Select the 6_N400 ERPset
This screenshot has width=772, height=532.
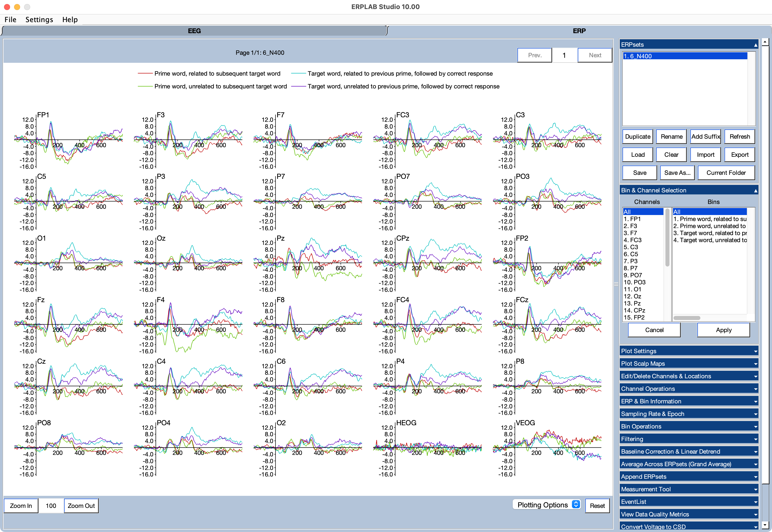pos(685,56)
